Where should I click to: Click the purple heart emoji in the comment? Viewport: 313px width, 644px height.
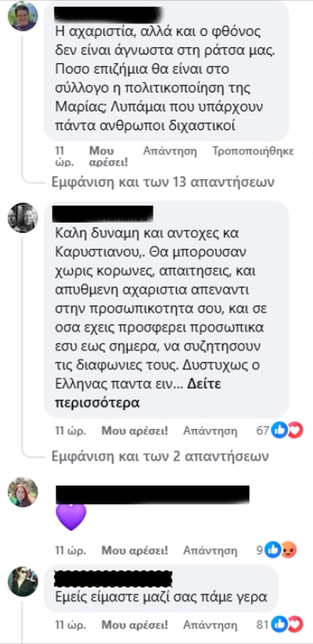[x=71, y=516]
